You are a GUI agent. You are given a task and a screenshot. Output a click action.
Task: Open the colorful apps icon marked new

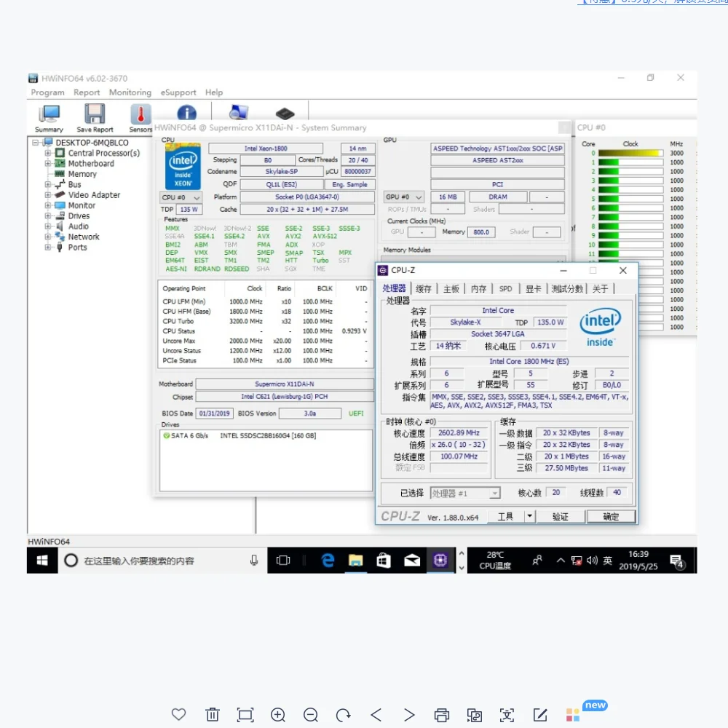(573, 715)
